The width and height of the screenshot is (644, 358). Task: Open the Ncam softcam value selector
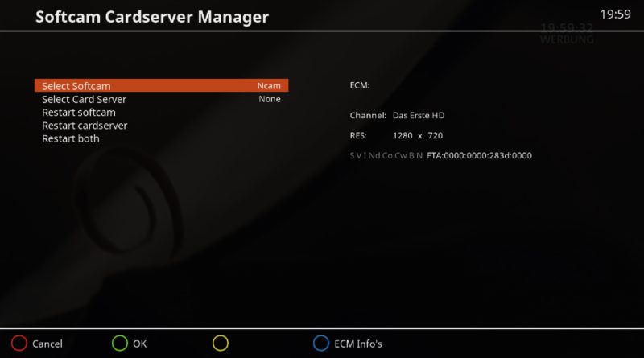point(269,86)
